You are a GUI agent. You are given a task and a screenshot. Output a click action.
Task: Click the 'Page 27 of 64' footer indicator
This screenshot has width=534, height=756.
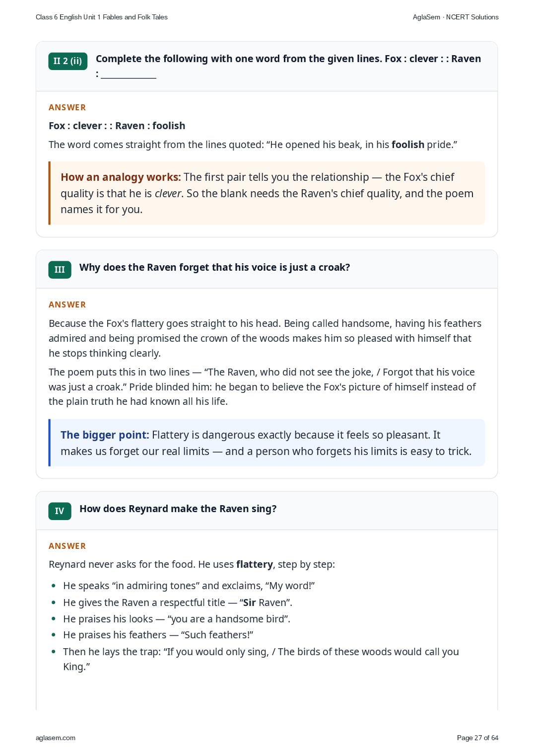tap(477, 738)
